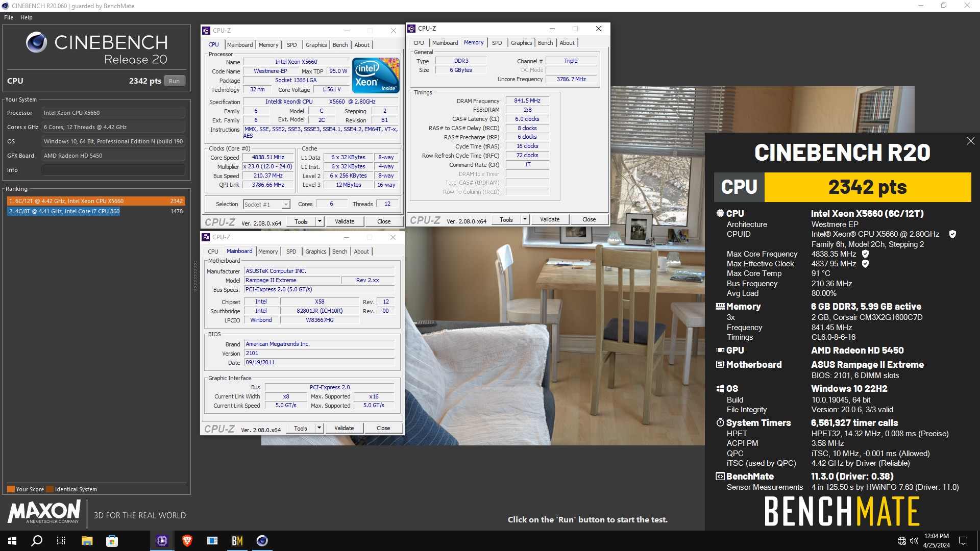
Task: Click the volume tray icon
Action: (914, 541)
